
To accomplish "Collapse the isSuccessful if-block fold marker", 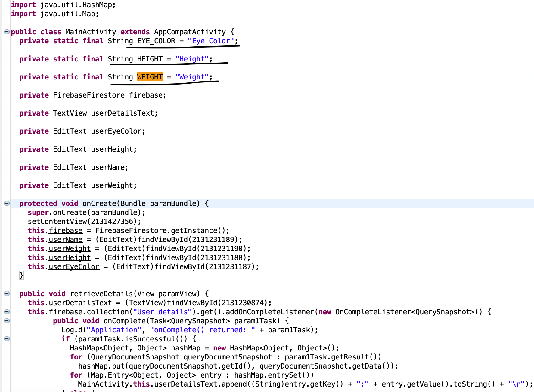I will point(7,339).
